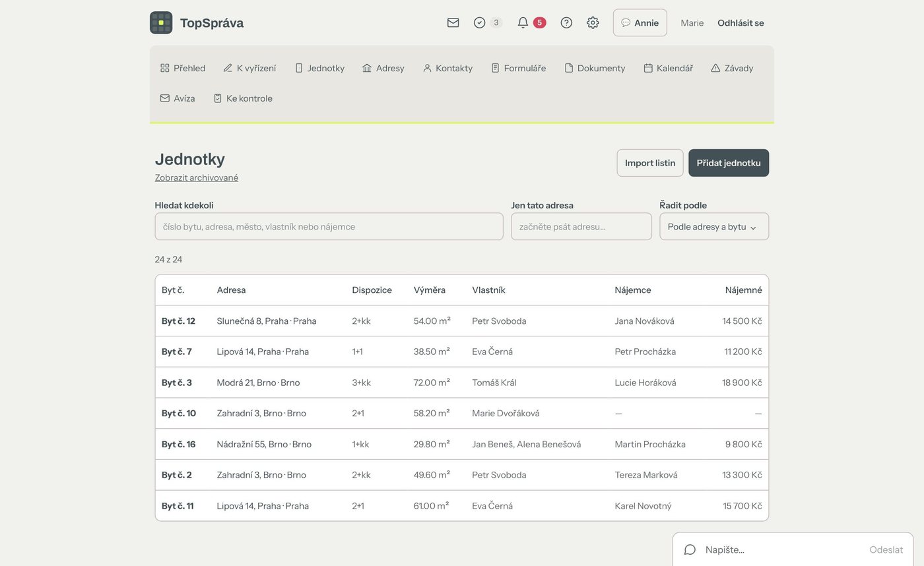Select the Byt č. 12 row label

coord(178,321)
